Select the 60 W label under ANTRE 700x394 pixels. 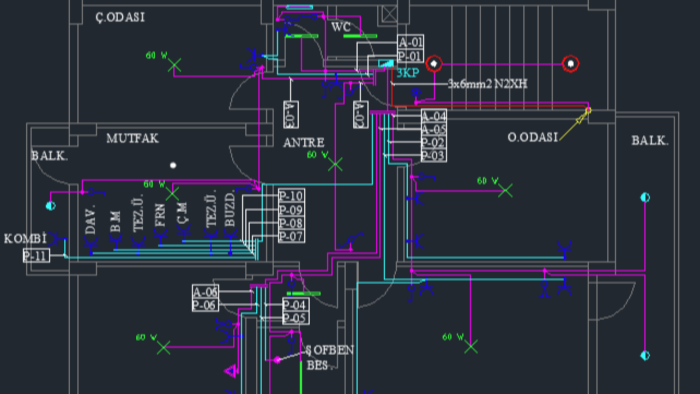pos(317,155)
